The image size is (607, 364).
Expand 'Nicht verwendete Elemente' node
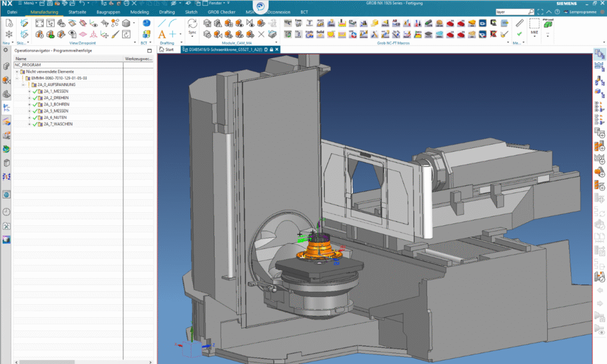(17, 72)
